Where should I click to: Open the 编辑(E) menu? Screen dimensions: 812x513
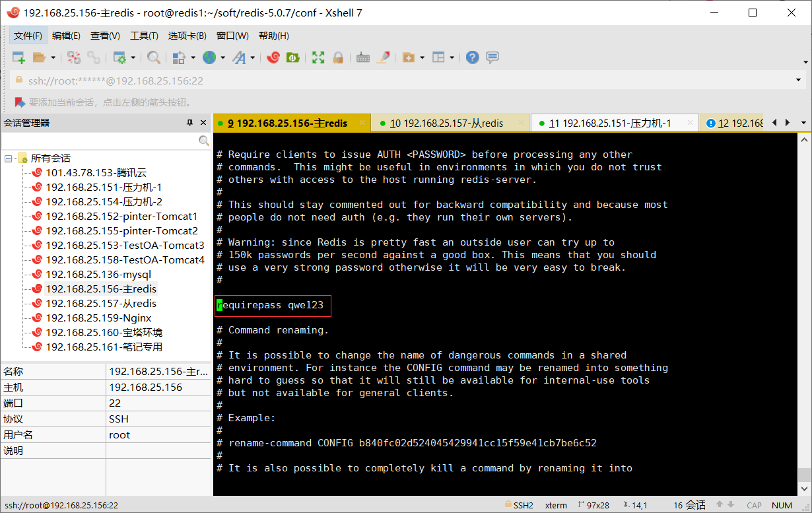66,36
